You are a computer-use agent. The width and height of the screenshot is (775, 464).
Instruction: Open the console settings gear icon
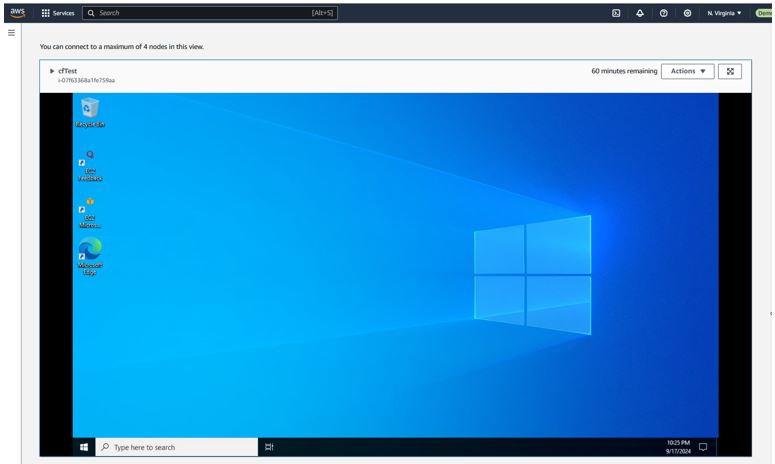(687, 13)
